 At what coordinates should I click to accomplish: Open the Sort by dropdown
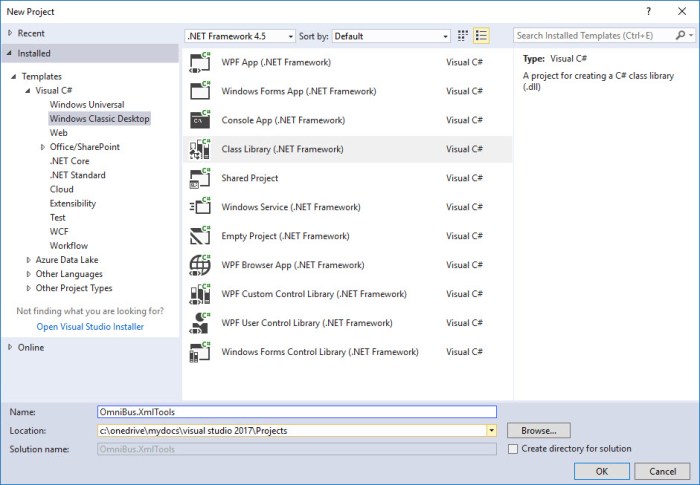pos(445,36)
